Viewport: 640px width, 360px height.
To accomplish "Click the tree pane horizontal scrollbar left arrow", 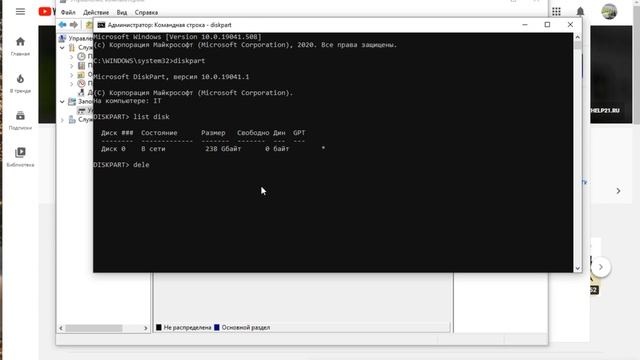I will (x=61, y=328).
